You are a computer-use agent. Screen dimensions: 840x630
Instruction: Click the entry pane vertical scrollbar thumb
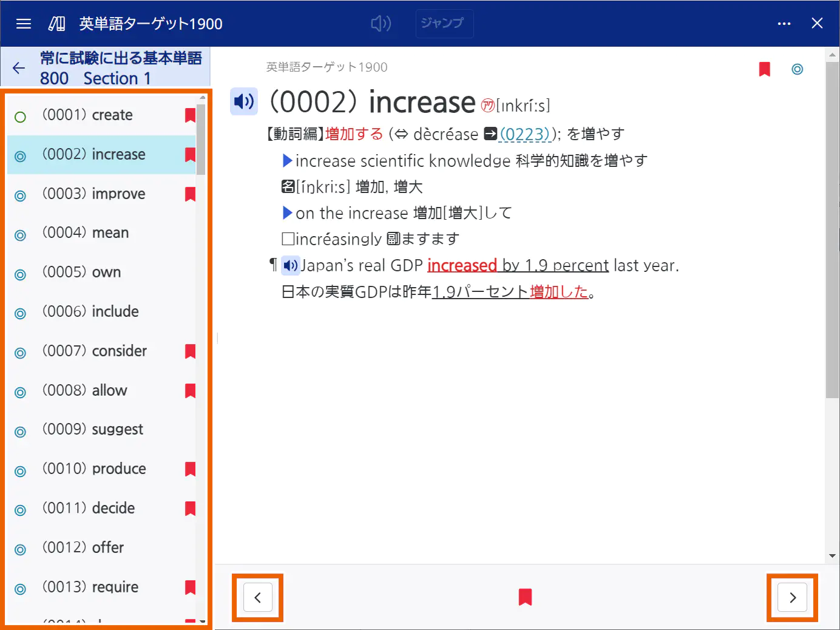point(832,230)
